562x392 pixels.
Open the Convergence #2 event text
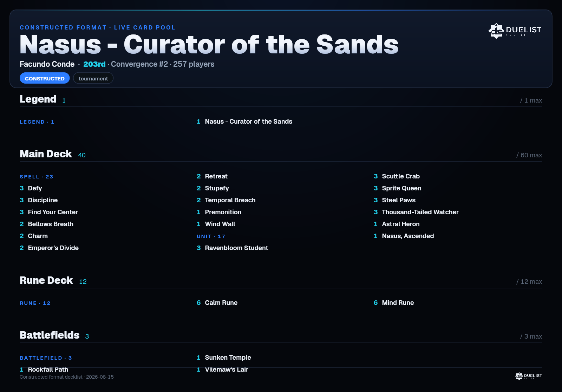[x=139, y=64]
